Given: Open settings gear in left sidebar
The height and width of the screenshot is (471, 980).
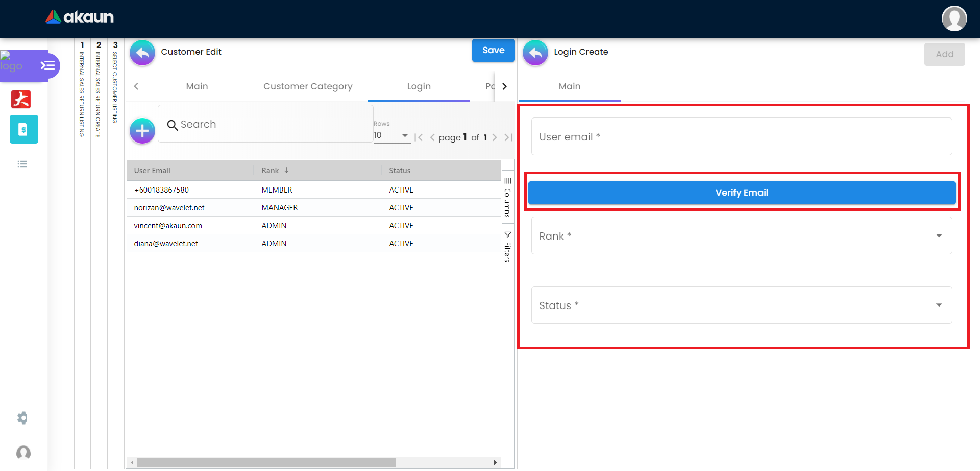Looking at the screenshot, I should click(x=22, y=418).
